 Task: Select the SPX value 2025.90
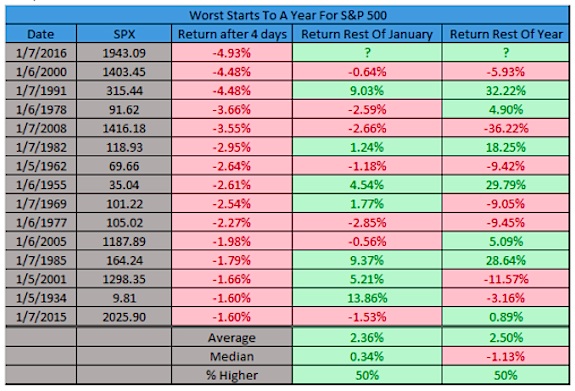click(124, 317)
